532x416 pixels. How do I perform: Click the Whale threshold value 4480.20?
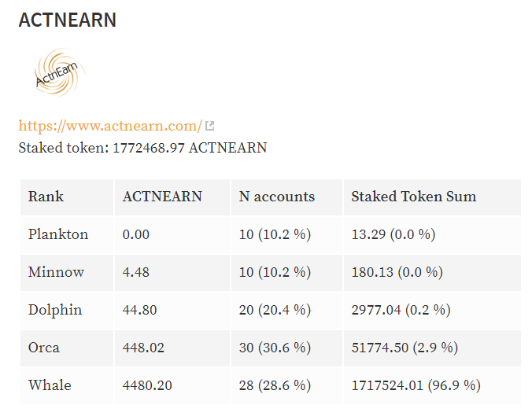tap(147, 385)
